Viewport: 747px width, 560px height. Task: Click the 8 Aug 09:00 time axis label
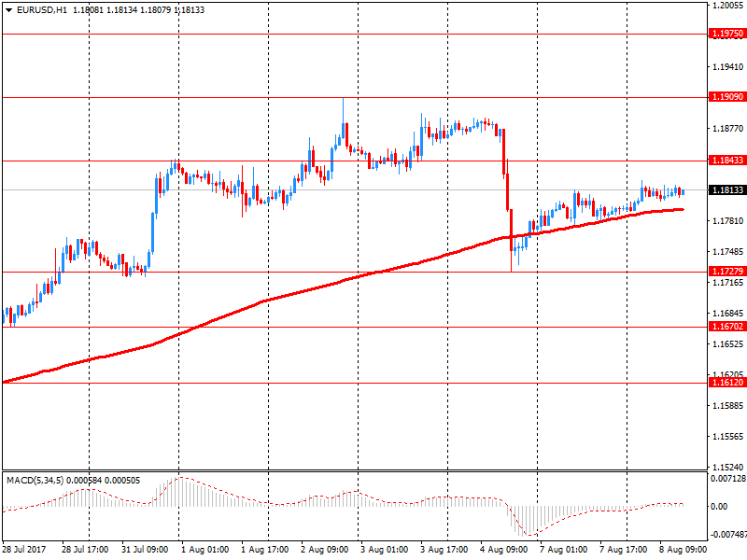[x=684, y=550]
